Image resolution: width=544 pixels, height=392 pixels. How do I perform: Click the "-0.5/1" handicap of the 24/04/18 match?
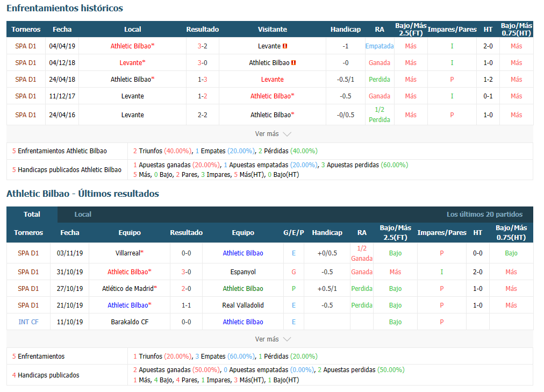[x=346, y=80]
